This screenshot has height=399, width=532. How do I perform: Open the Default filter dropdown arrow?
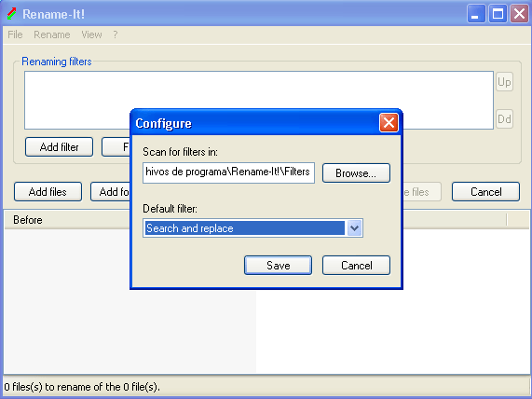[x=354, y=228]
